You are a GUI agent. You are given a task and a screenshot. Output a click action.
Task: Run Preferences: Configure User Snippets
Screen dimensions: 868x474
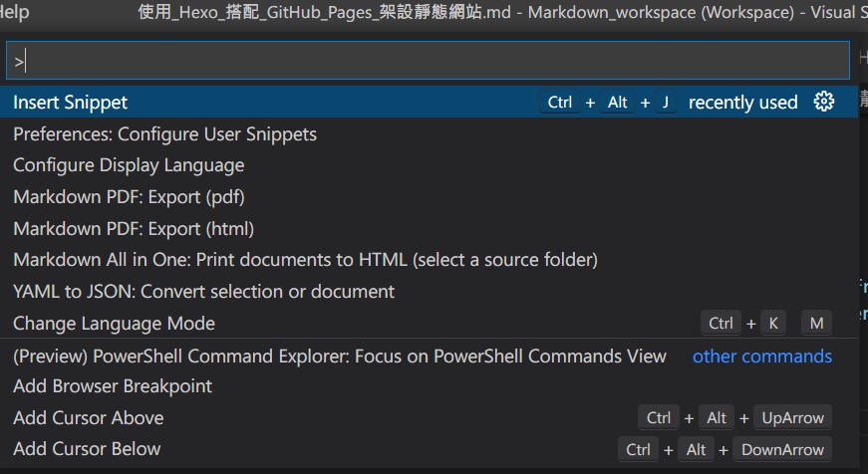(x=430, y=133)
